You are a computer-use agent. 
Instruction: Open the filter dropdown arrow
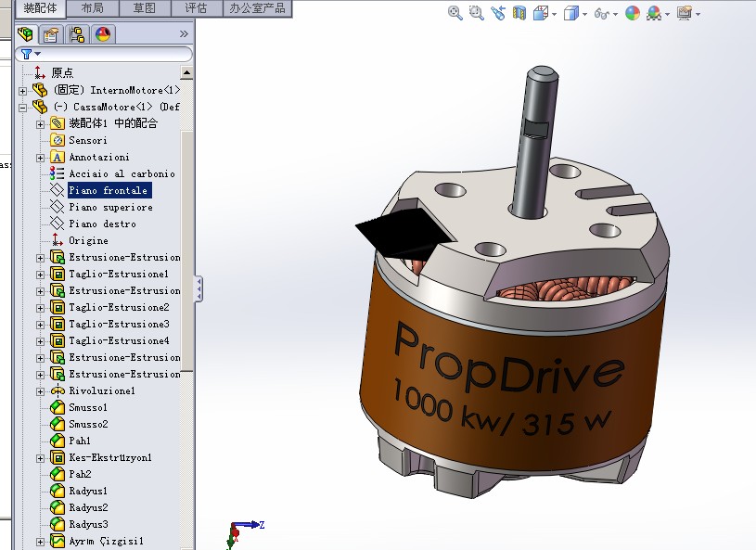click(x=38, y=54)
